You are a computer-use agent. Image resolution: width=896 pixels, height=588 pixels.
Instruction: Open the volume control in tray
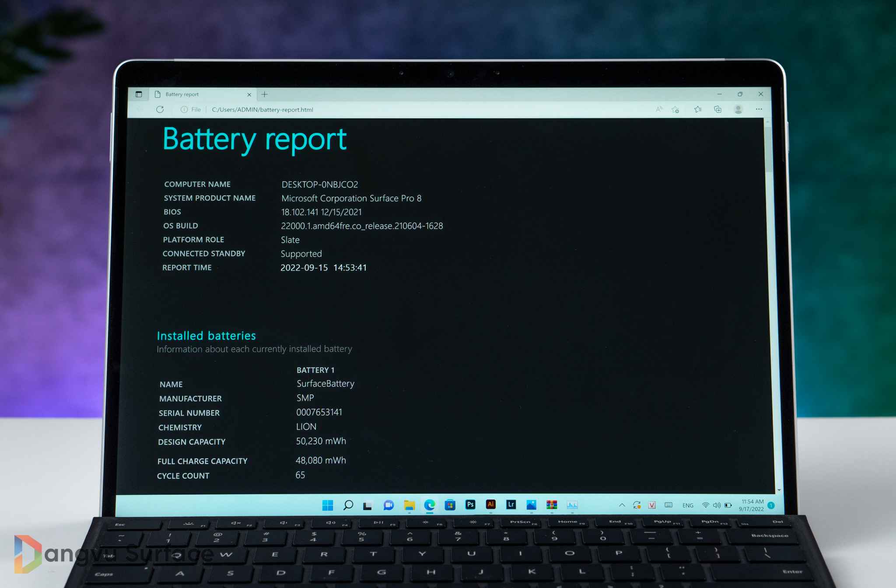point(717,505)
